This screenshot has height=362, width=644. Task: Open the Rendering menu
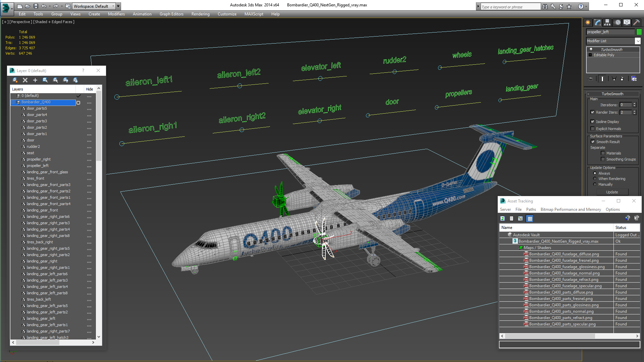click(x=200, y=14)
